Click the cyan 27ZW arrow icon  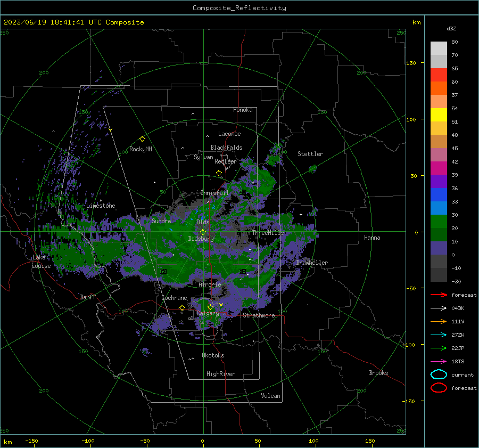click(439, 335)
